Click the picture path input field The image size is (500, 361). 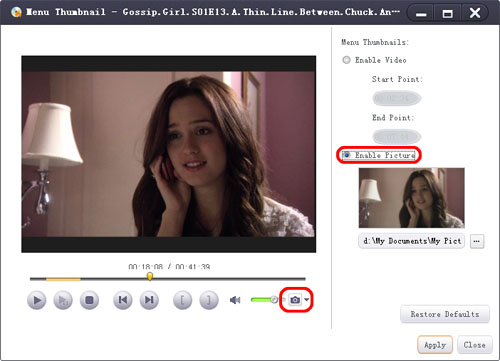click(412, 241)
